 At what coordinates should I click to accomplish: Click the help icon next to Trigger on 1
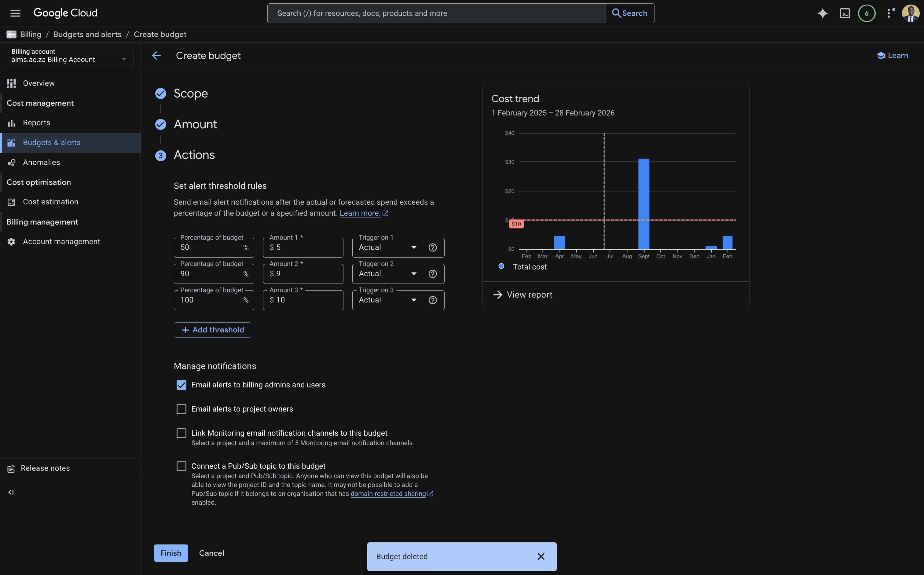(433, 247)
